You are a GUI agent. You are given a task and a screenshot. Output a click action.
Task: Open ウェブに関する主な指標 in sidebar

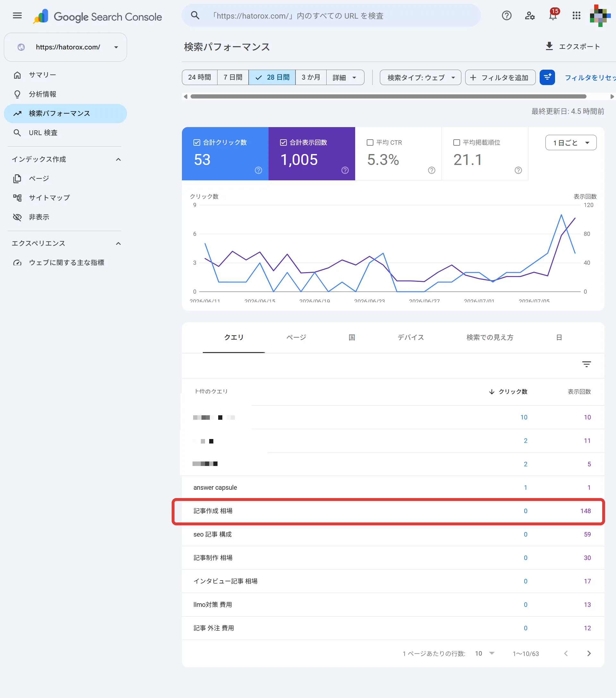(x=65, y=263)
